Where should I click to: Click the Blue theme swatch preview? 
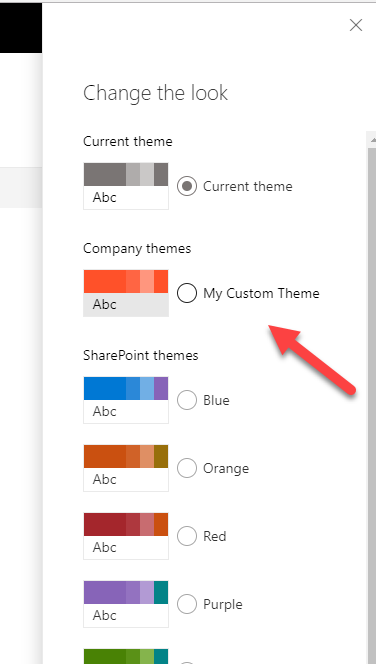[x=126, y=400]
